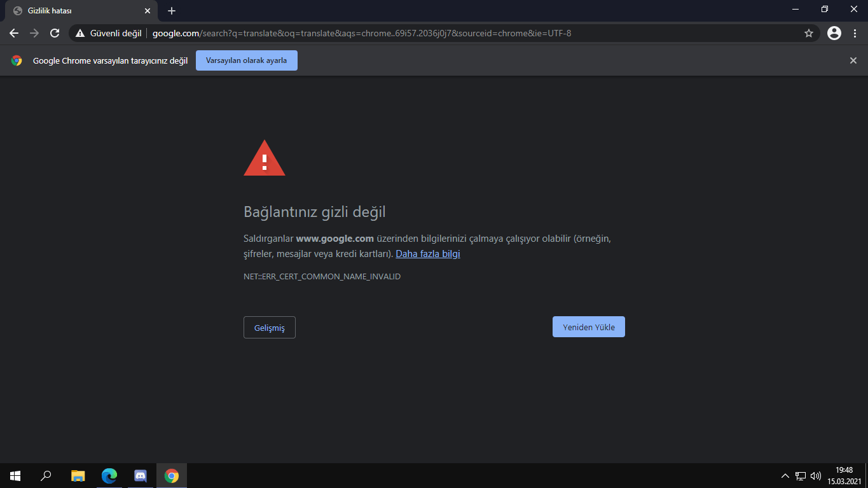
Task: Click 'Varsayılan olarak ayarla' button
Action: (247, 60)
